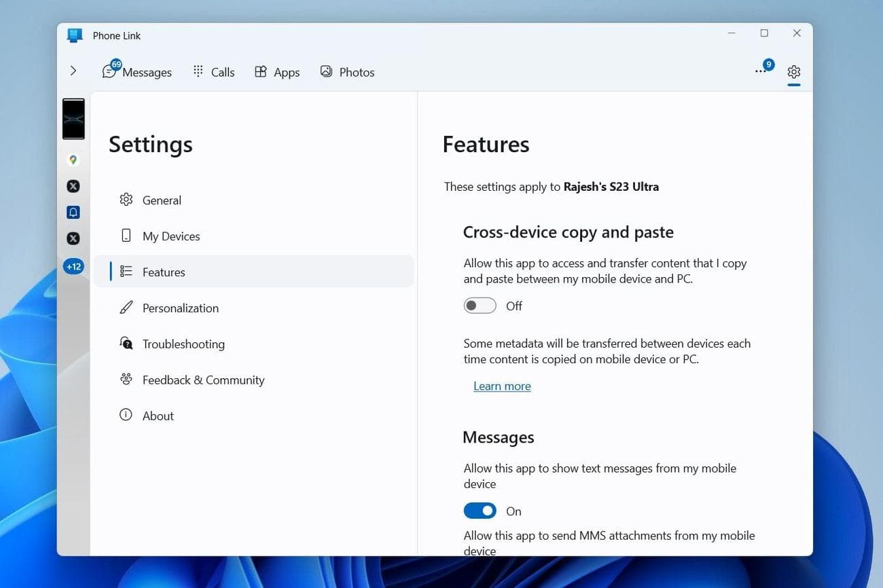The image size is (883, 588).
Task: Enable Cross-device copy and paste toggle
Action: pyautogui.click(x=480, y=306)
